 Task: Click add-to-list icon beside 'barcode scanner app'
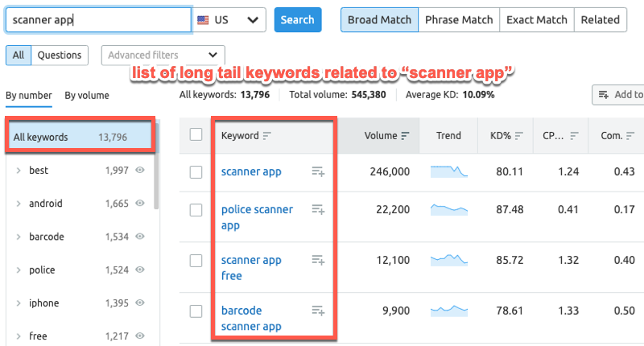pyautogui.click(x=318, y=311)
